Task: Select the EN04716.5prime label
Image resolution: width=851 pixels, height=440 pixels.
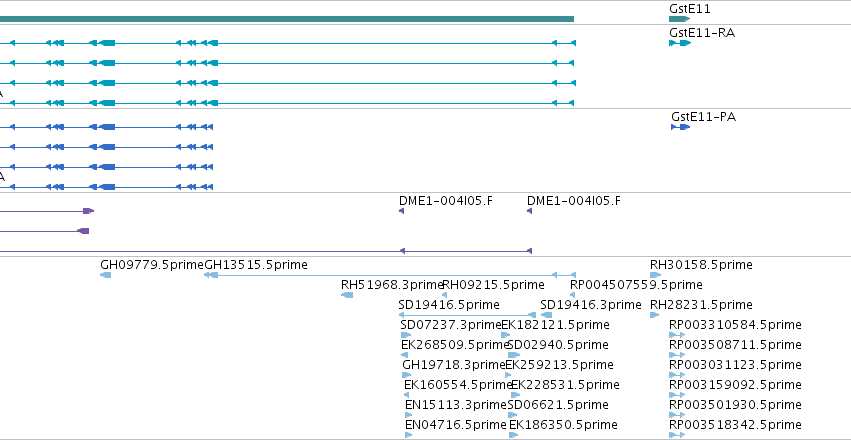Action: click(x=455, y=425)
